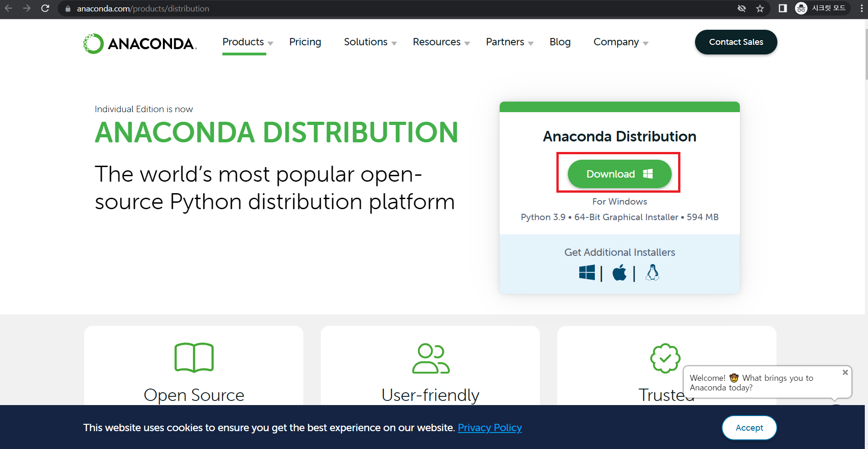Open the Partners menu
The height and width of the screenshot is (449, 868).
pyautogui.click(x=505, y=42)
